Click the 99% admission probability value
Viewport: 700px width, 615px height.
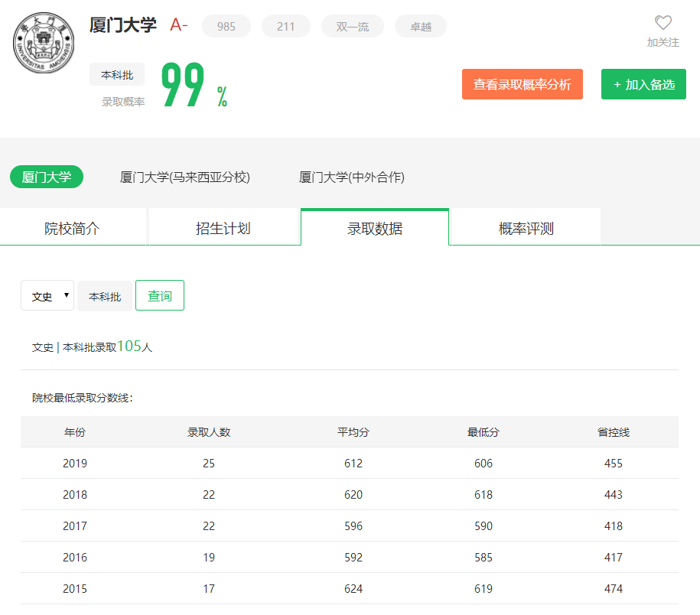tap(194, 84)
